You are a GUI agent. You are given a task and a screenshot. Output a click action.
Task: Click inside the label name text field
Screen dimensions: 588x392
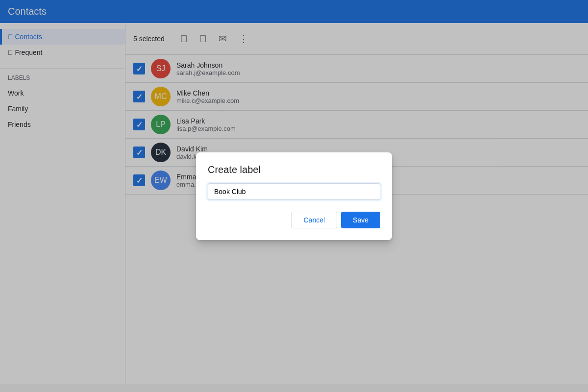click(294, 192)
